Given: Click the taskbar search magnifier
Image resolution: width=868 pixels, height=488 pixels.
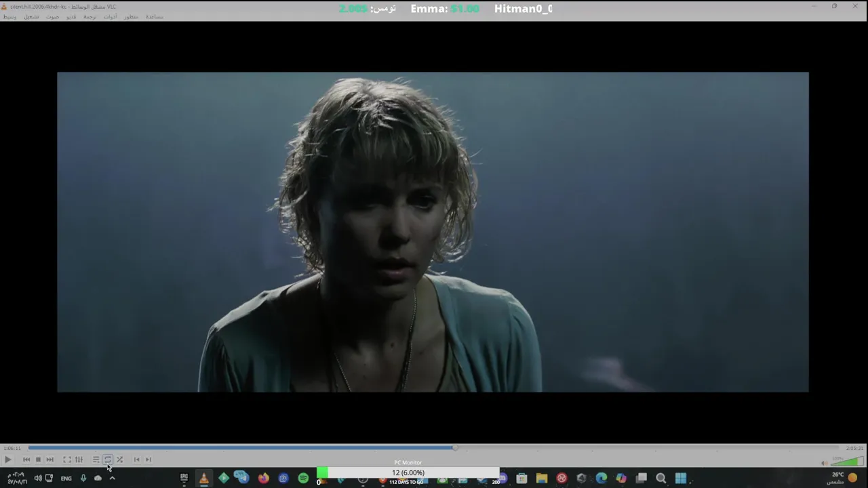Looking at the screenshot, I should (x=661, y=478).
